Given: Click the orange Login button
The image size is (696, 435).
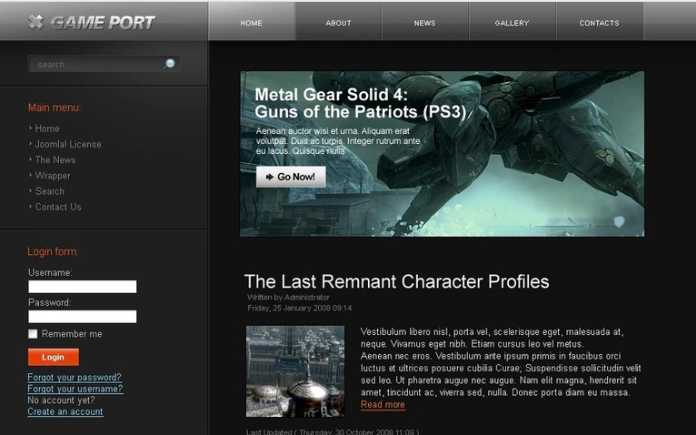Looking at the screenshot, I should click(53, 357).
